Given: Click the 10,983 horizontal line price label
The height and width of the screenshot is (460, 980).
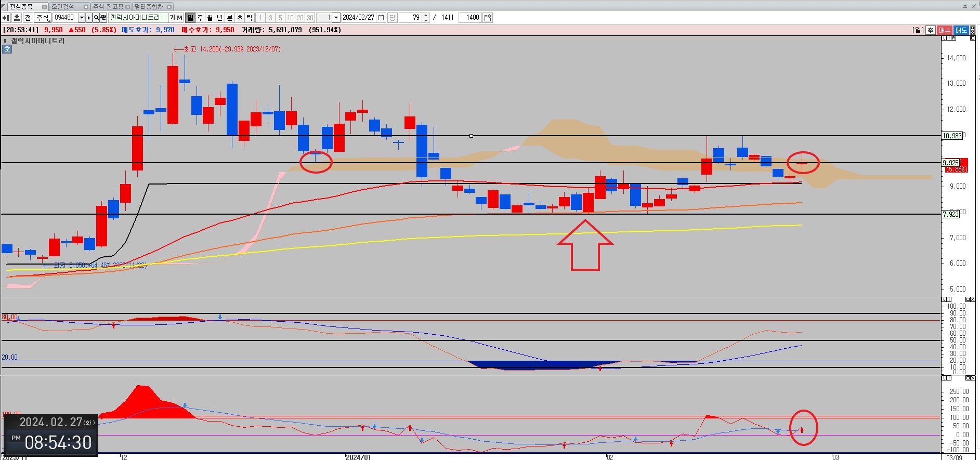Looking at the screenshot, I should tap(952, 136).
